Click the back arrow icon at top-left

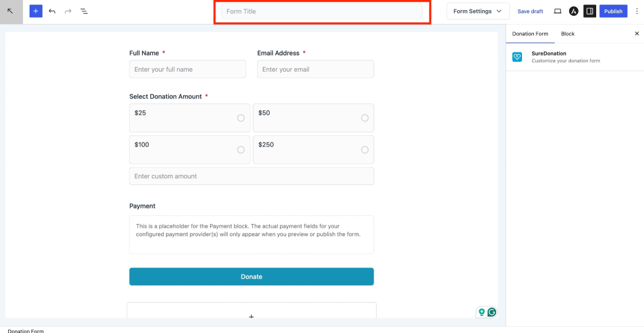(x=11, y=11)
